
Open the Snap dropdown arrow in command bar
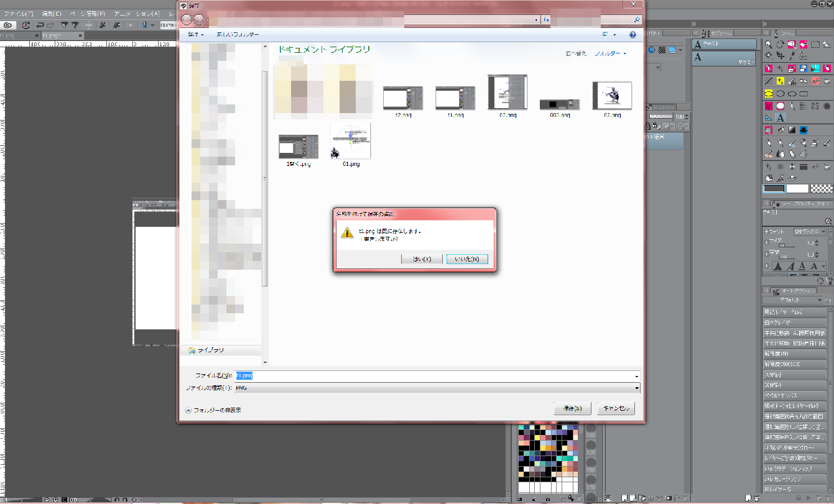[153, 25]
